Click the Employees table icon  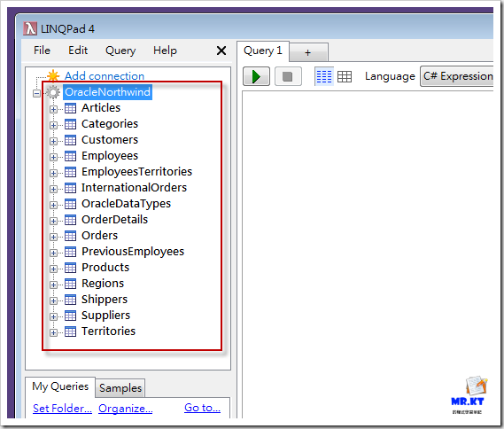pos(70,156)
